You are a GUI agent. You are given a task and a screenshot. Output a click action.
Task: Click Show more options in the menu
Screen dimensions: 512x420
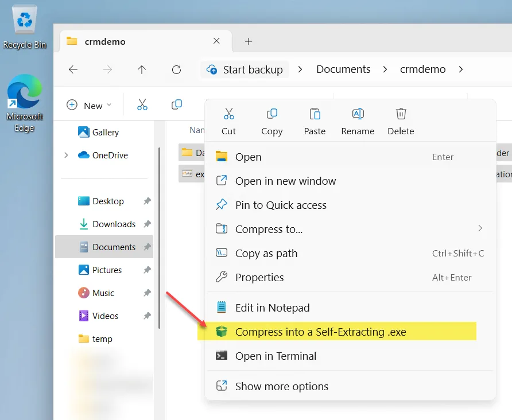tap(283, 386)
